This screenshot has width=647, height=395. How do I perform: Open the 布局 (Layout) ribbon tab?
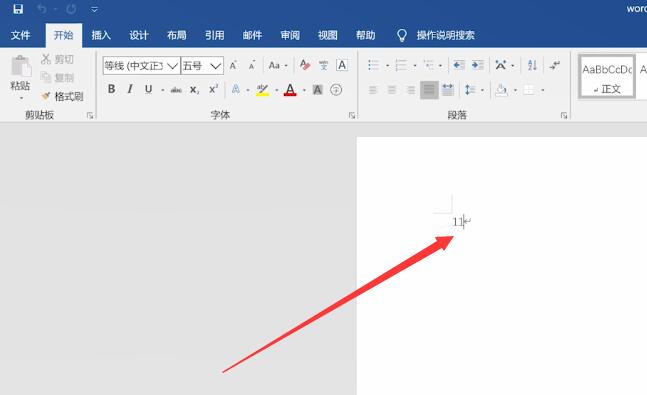pyautogui.click(x=177, y=35)
